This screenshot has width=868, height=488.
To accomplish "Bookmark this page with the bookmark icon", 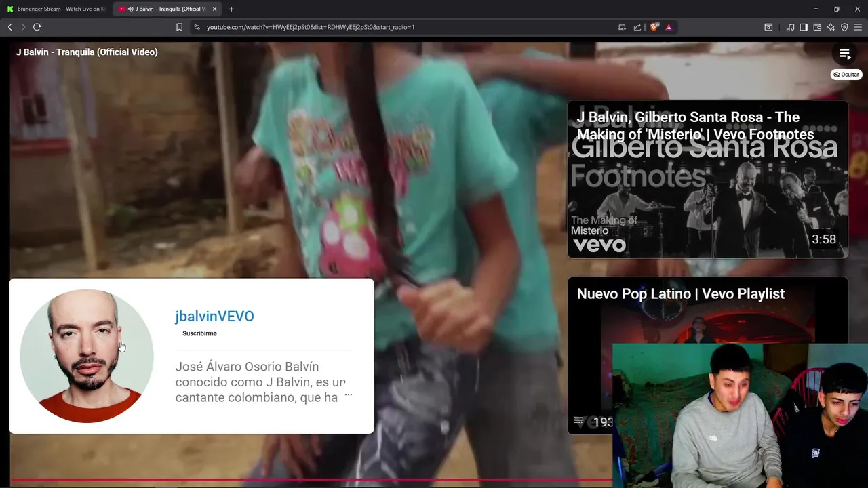I will tap(179, 27).
